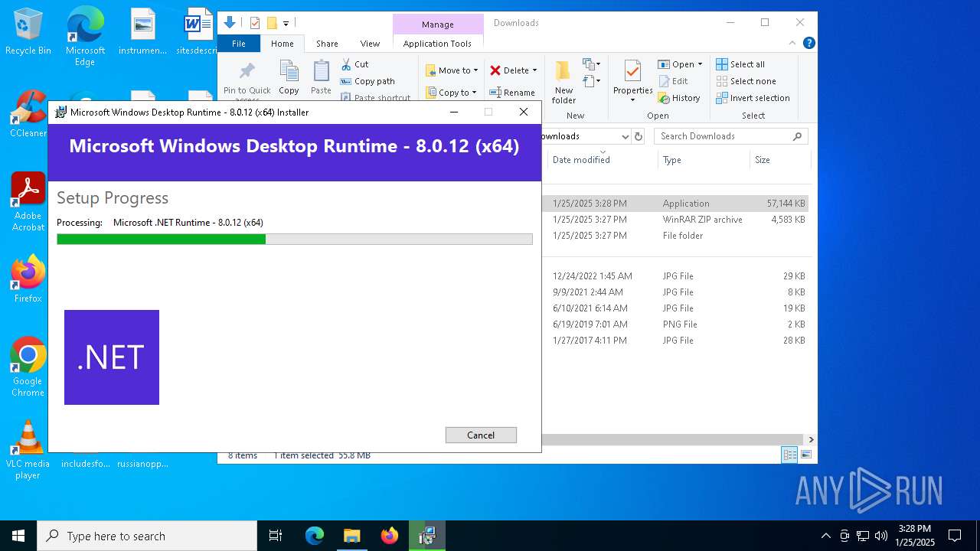
Task: Open Customize Quick Access Toolbar dropdown
Action: coord(286,24)
